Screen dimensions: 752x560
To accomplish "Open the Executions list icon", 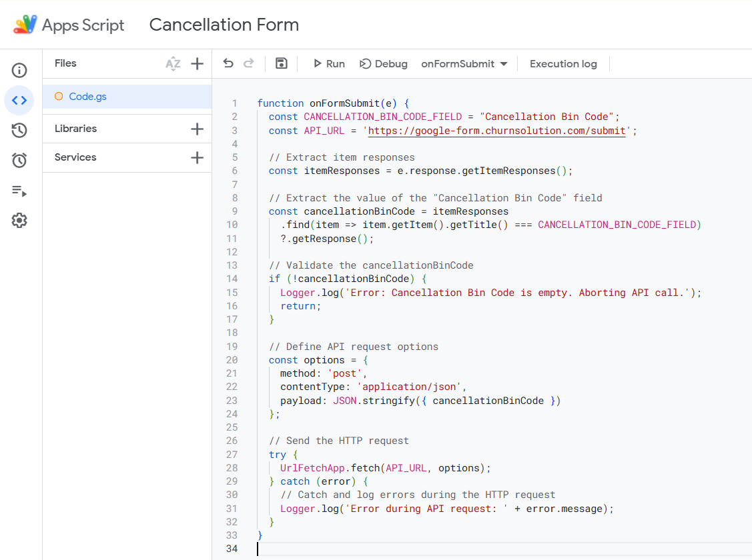I will coord(19,191).
